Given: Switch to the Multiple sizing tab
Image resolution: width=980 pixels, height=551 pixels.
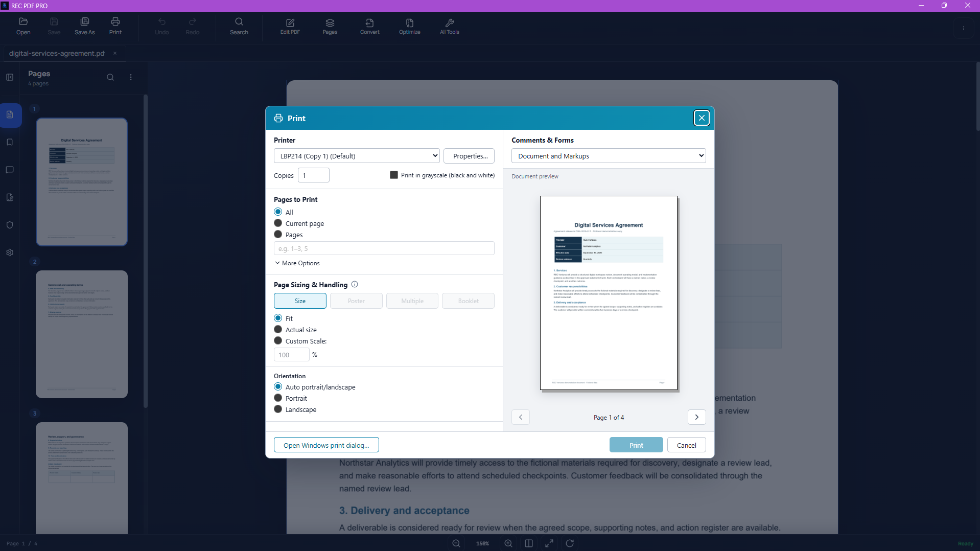Looking at the screenshot, I should coord(412,301).
